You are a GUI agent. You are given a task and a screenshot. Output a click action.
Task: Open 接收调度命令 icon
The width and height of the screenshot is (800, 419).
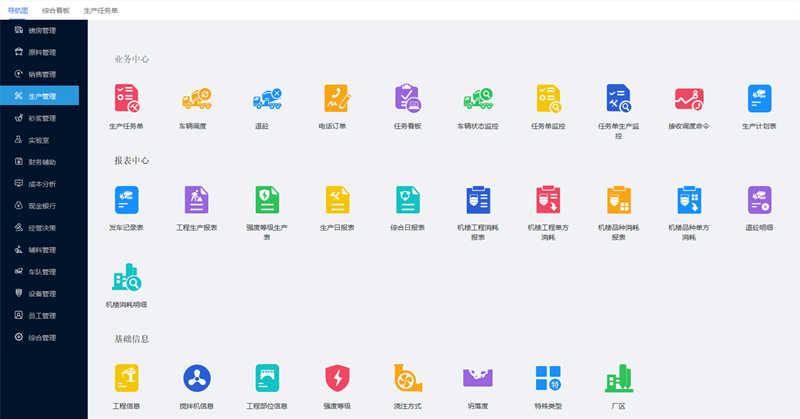coord(688,99)
